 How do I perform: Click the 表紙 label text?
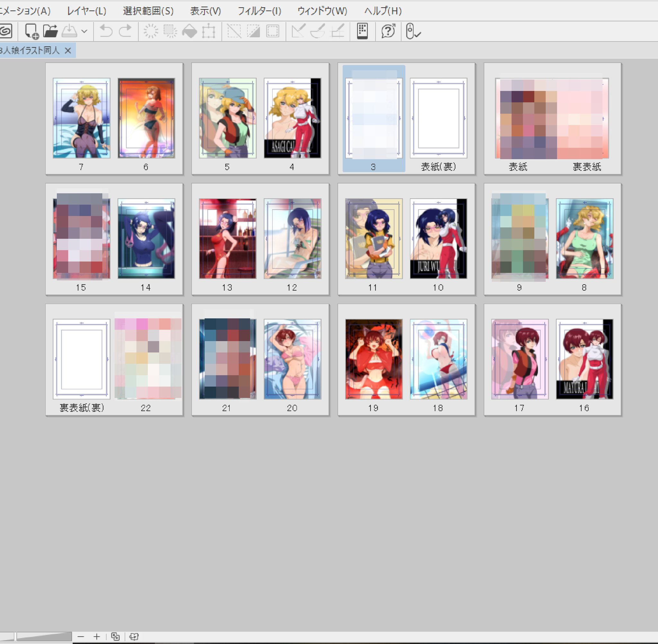[518, 167]
